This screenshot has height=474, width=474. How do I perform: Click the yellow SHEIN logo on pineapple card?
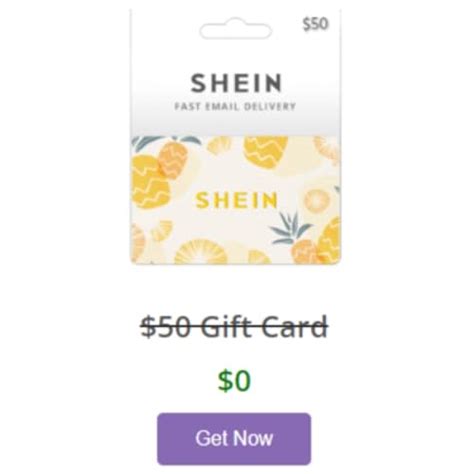236,200
